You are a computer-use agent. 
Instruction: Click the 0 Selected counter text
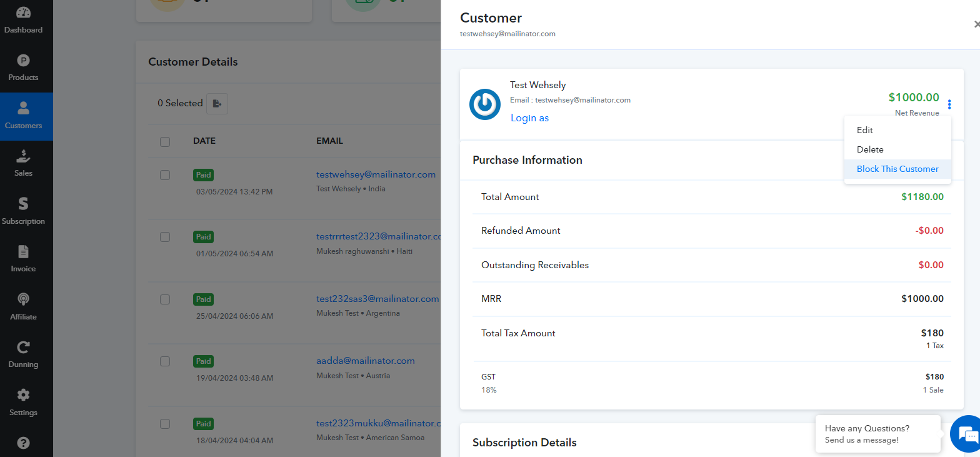point(180,103)
